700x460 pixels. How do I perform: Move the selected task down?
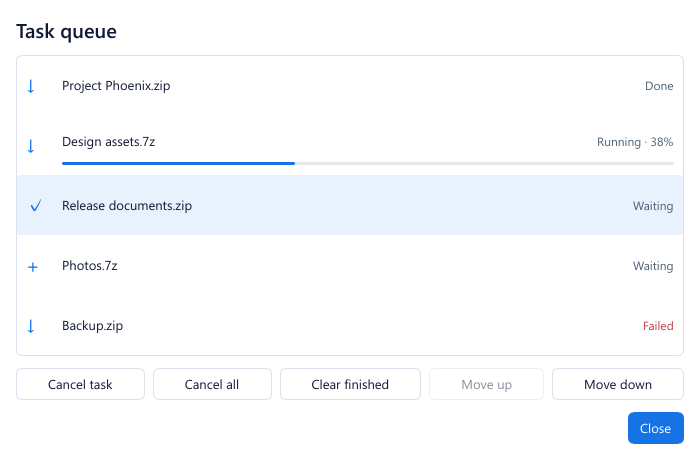tap(618, 384)
